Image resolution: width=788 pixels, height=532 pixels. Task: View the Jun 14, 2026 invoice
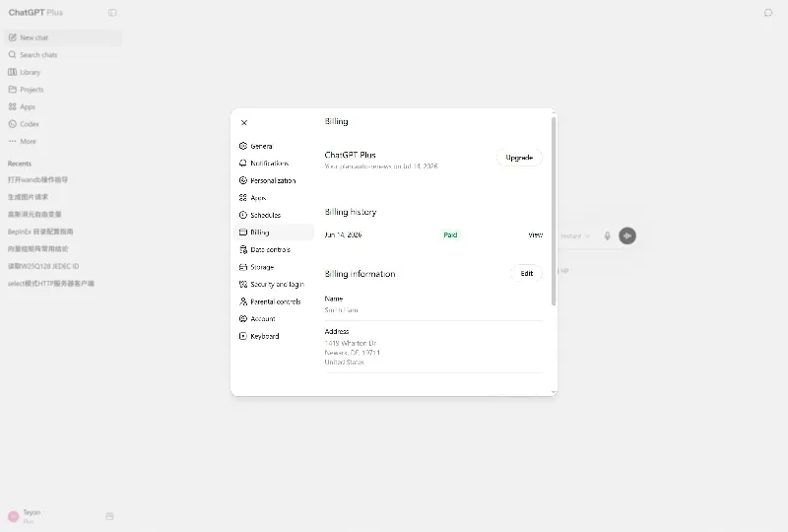coord(535,234)
